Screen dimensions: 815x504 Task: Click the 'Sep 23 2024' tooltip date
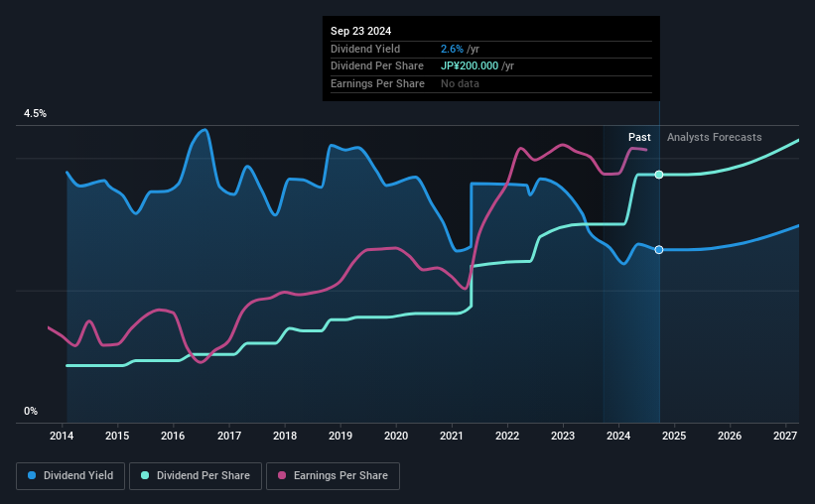[360, 31]
